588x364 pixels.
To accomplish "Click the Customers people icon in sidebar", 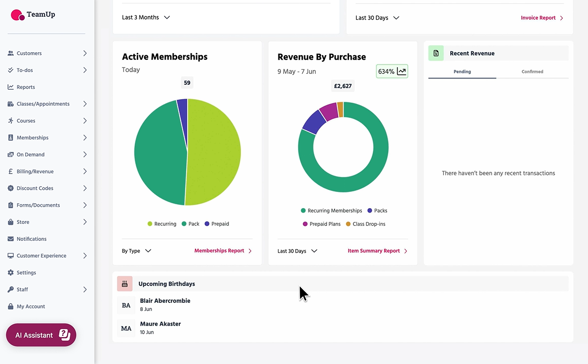I will coord(10,53).
